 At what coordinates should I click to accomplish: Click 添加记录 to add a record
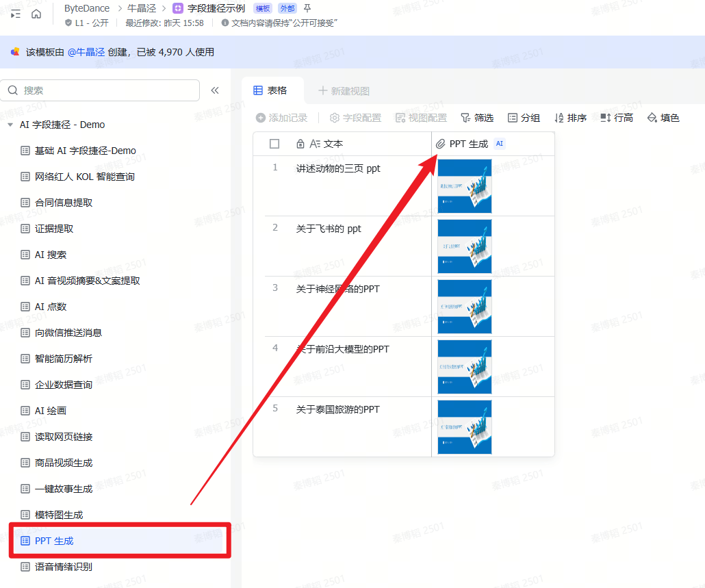pos(282,118)
